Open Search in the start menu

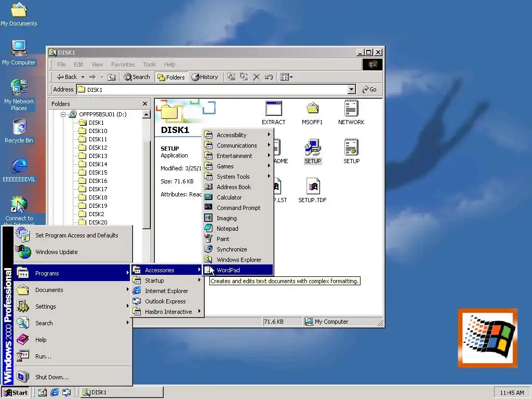pos(73,323)
